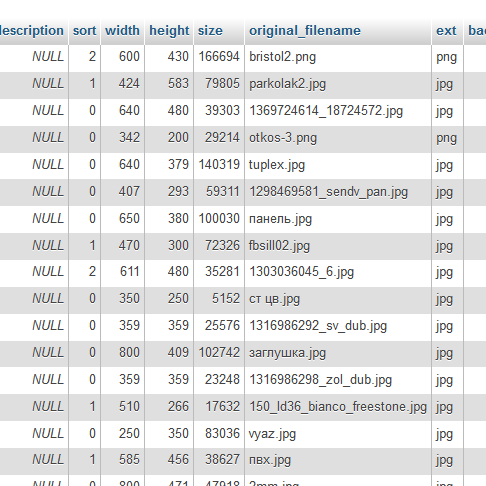Select the tuplex.jpg filename cell
The height and width of the screenshot is (486, 486).
(x=338, y=165)
